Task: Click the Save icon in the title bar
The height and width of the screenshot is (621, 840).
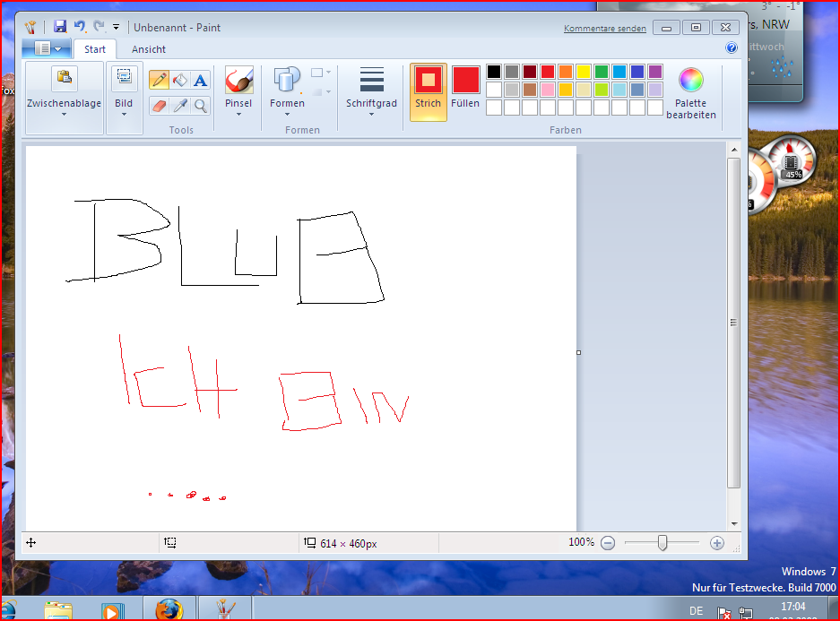Action: pos(60,26)
